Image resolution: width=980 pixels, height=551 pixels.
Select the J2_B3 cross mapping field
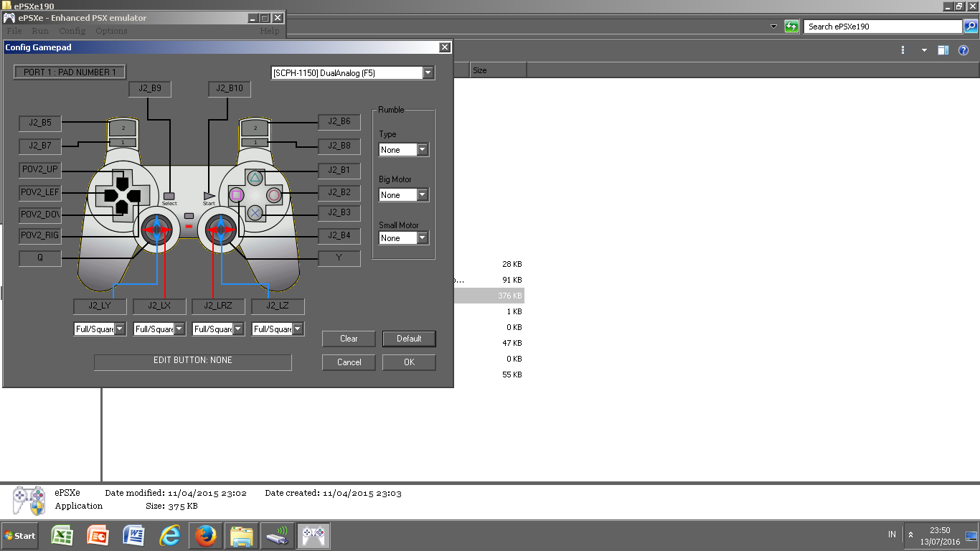coord(339,212)
